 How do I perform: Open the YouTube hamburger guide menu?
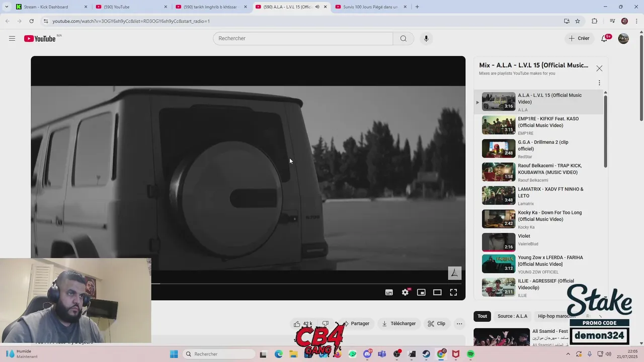(12, 39)
